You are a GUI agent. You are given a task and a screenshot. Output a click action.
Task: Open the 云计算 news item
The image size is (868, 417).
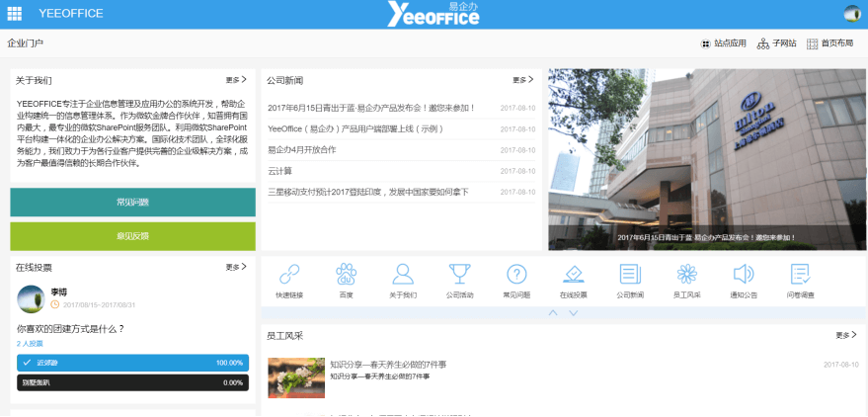pos(279,171)
